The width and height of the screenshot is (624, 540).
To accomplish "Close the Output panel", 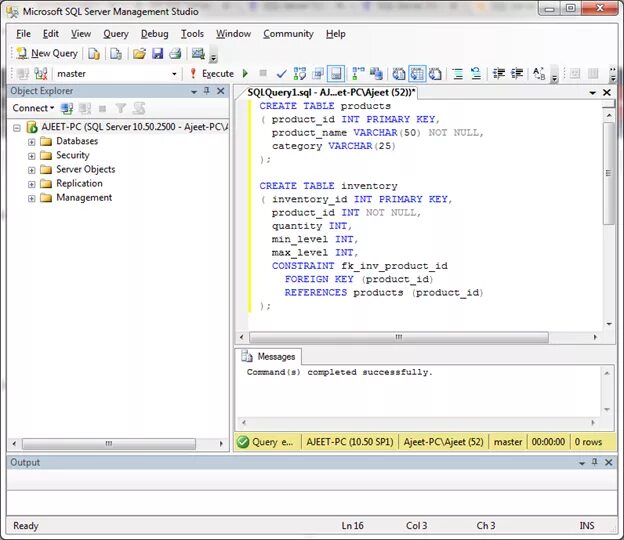I will tap(608, 462).
